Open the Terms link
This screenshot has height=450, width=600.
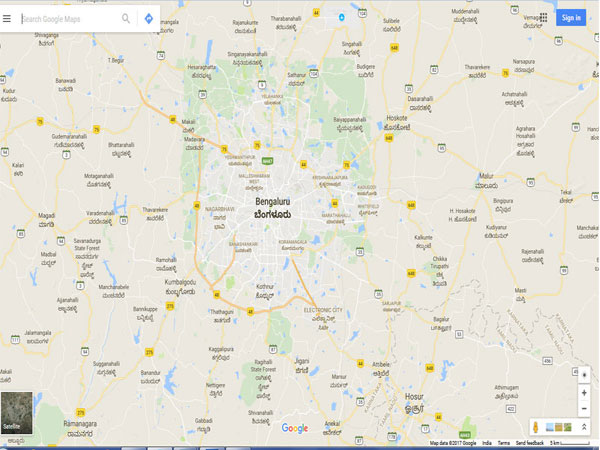(503, 443)
